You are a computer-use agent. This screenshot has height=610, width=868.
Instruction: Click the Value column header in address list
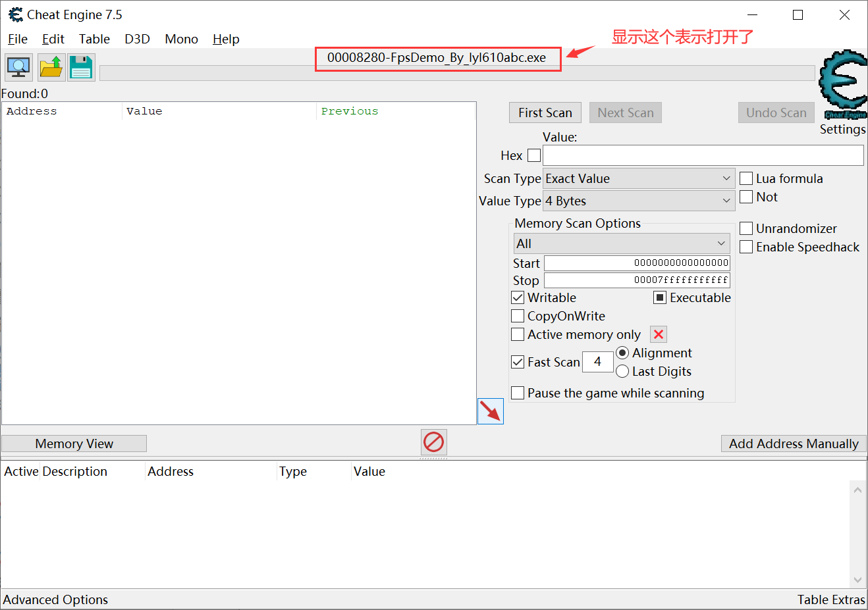click(369, 471)
